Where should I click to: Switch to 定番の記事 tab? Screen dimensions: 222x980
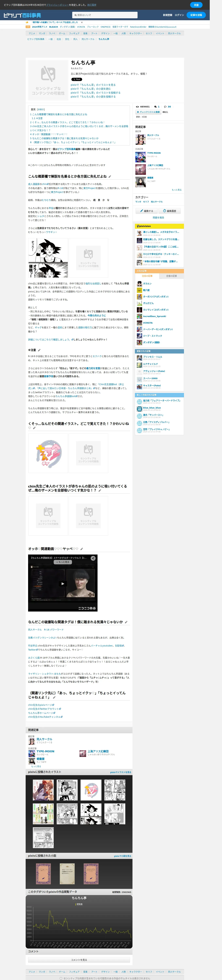[171, 276]
